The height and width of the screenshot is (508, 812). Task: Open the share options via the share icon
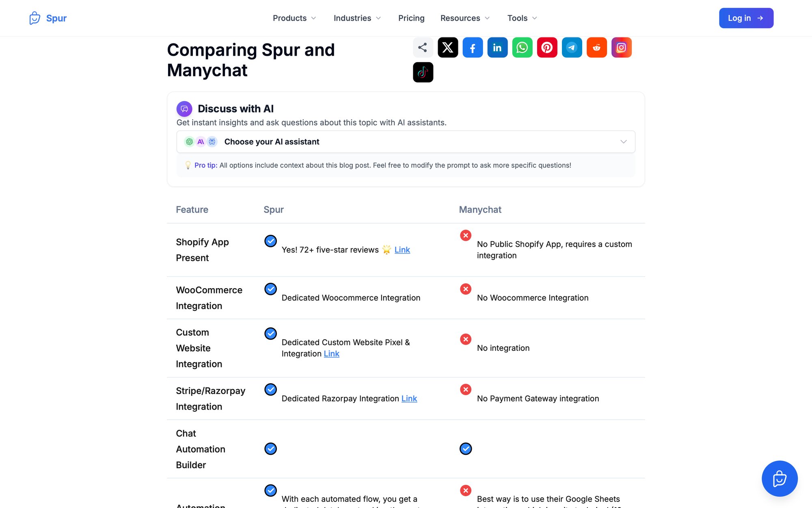[x=423, y=47]
